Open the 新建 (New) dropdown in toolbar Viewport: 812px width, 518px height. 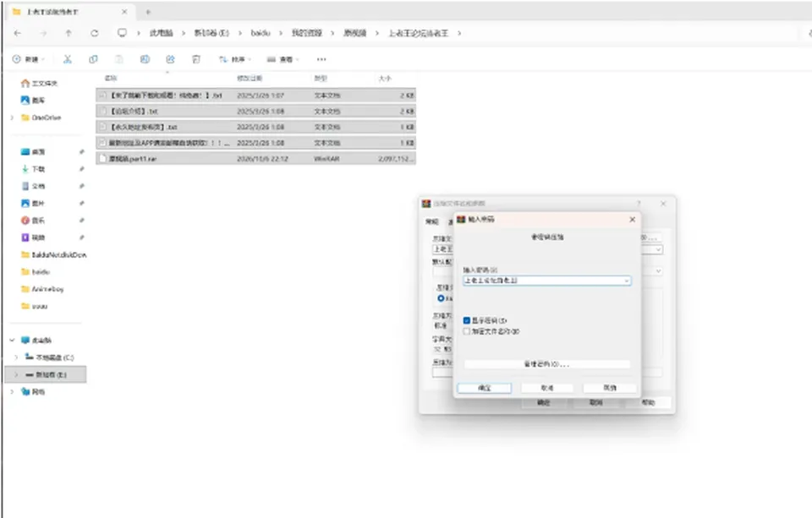pyautogui.click(x=29, y=59)
